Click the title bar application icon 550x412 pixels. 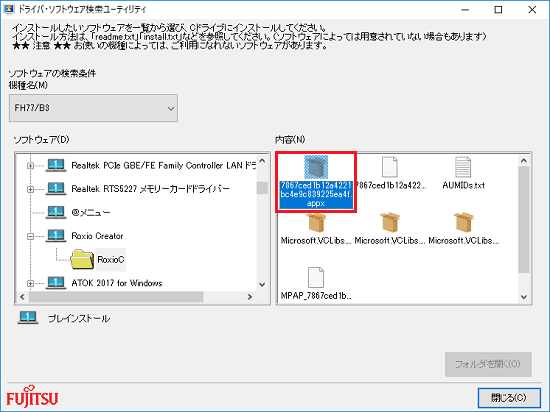(x=8, y=9)
